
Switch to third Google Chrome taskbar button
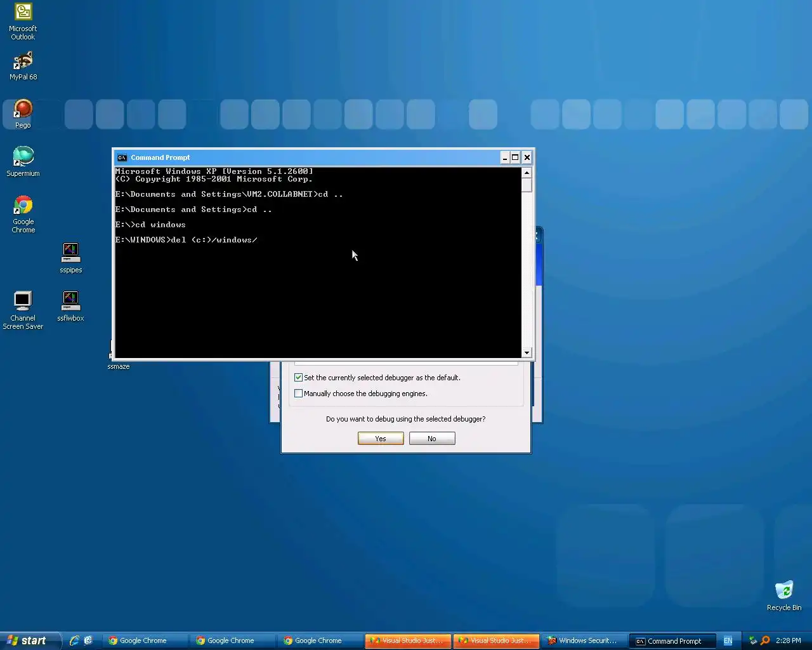(x=320, y=640)
